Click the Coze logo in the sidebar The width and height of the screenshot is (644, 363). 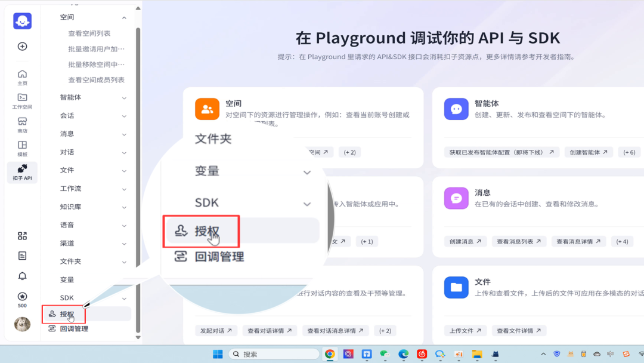pyautogui.click(x=22, y=20)
